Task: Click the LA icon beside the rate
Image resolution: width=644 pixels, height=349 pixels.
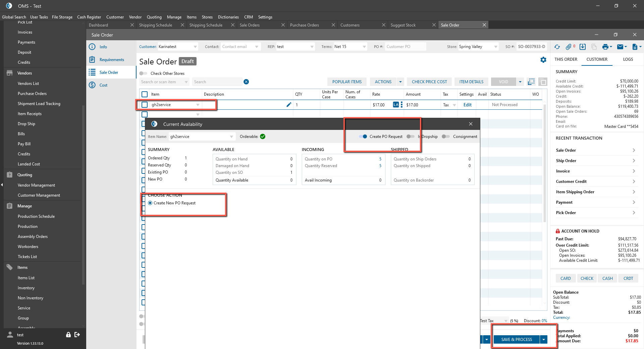Action: (396, 105)
